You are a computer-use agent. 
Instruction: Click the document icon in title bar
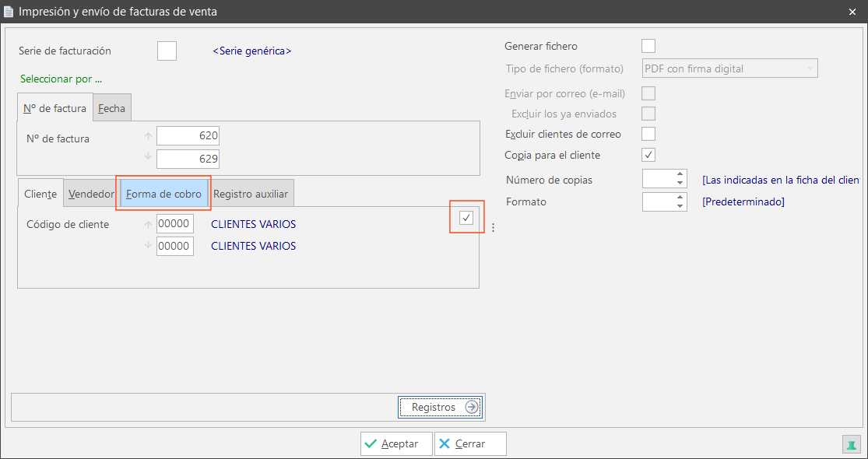tap(9, 12)
